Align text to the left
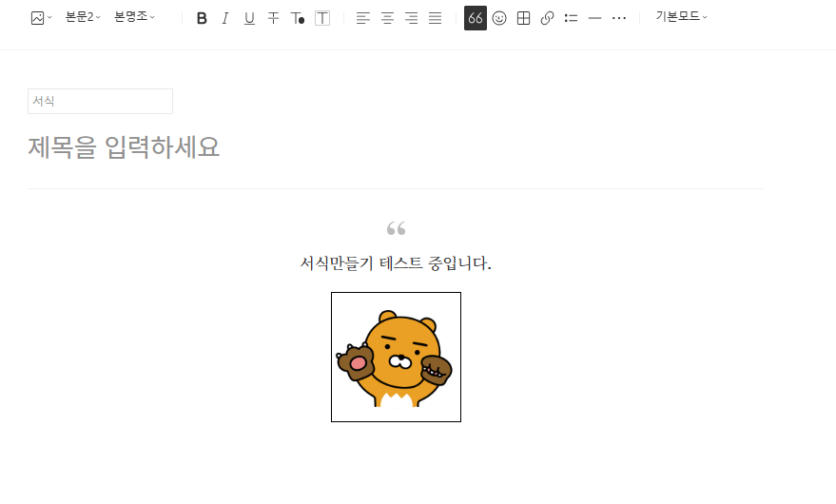836x504 pixels. pos(363,18)
